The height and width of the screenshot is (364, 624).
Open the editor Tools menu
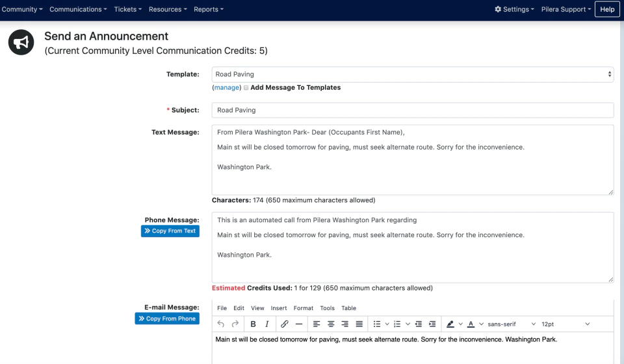[327, 308]
